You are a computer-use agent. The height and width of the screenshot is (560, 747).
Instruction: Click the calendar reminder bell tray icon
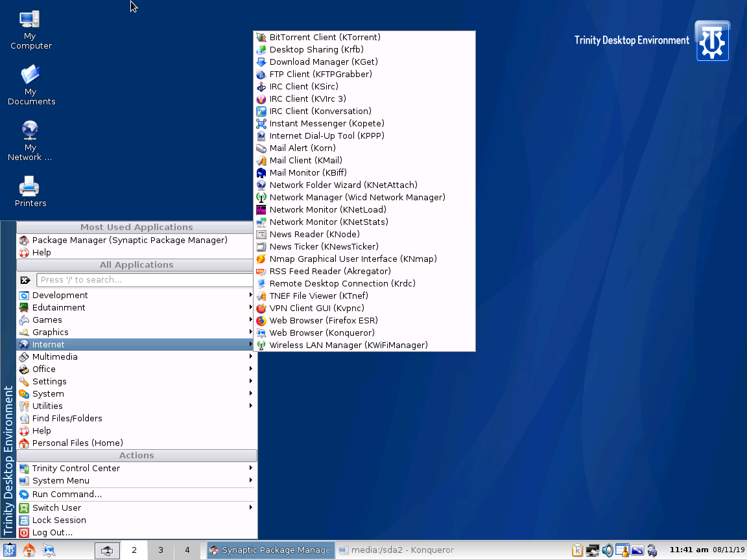[x=622, y=550]
